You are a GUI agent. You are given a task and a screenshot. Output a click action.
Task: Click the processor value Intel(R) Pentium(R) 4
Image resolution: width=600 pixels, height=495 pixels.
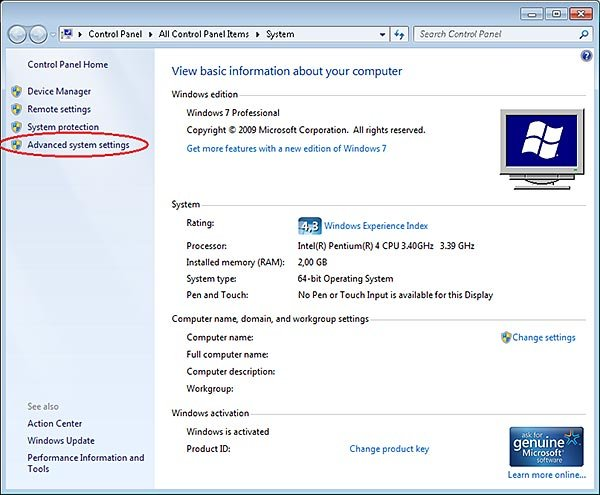(x=386, y=246)
